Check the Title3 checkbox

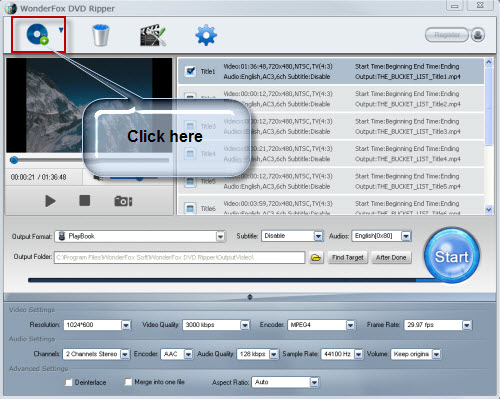(x=190, y=126)
